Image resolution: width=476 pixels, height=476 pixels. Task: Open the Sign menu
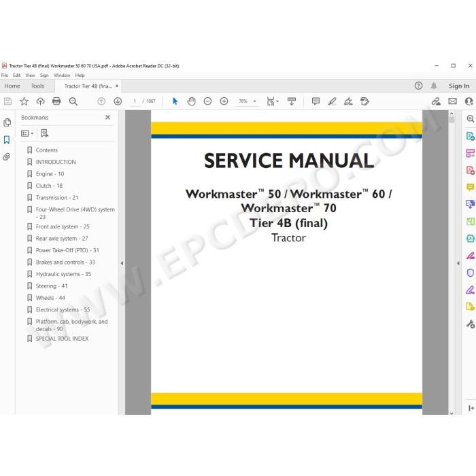[x=44, y=75]
